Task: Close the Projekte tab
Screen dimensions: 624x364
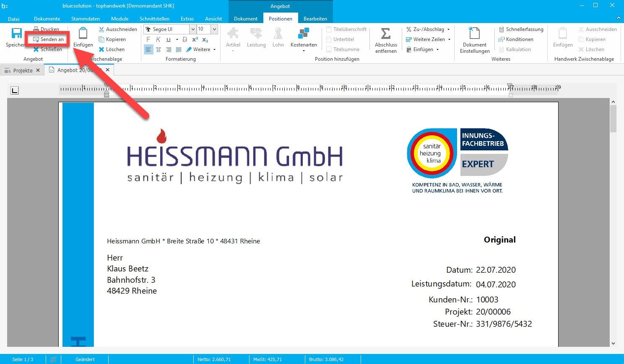Action: (38, 70)
